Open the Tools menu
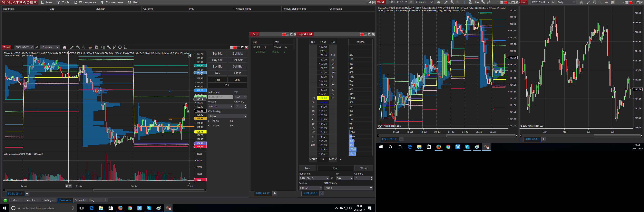The height and width of the screenshot is (212, 644). click(63, 2)
